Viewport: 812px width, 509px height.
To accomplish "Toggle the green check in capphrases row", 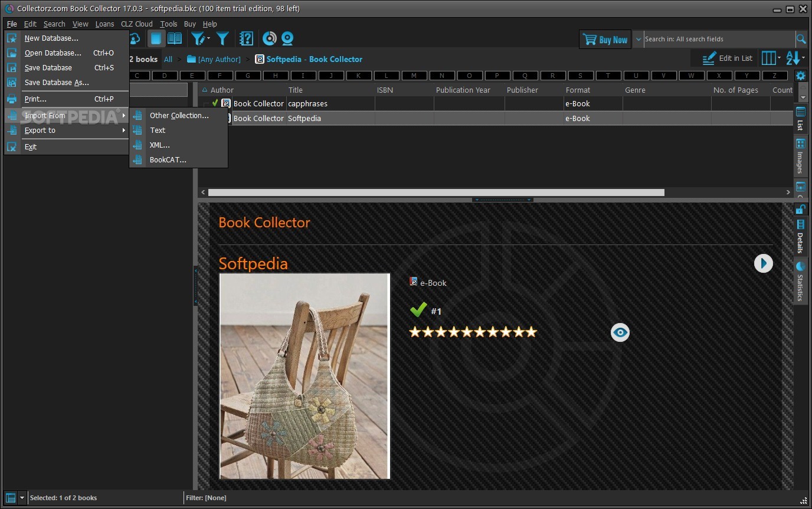I will (x=215, y=103).
